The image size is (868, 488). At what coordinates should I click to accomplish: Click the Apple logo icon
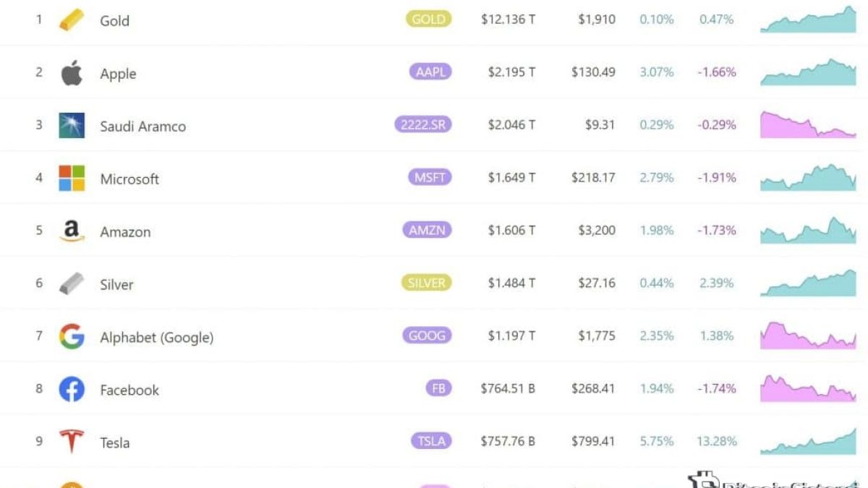(x=72, y=72)
